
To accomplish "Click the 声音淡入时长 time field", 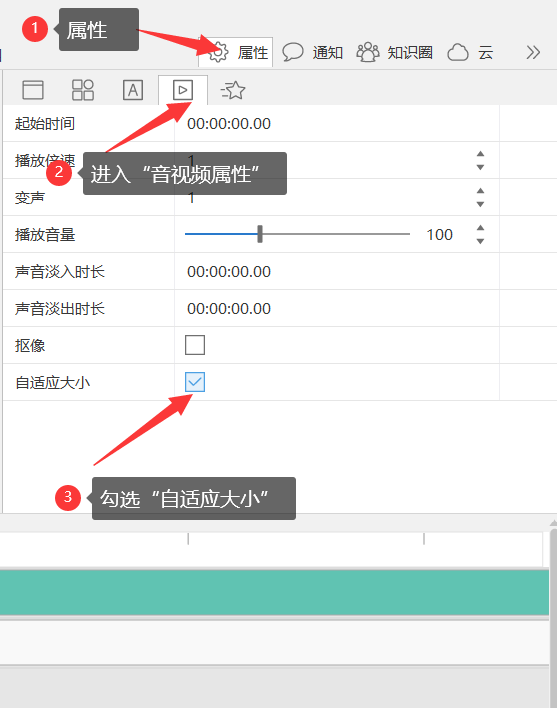I will pyautogui.click(x=337, y=271).
